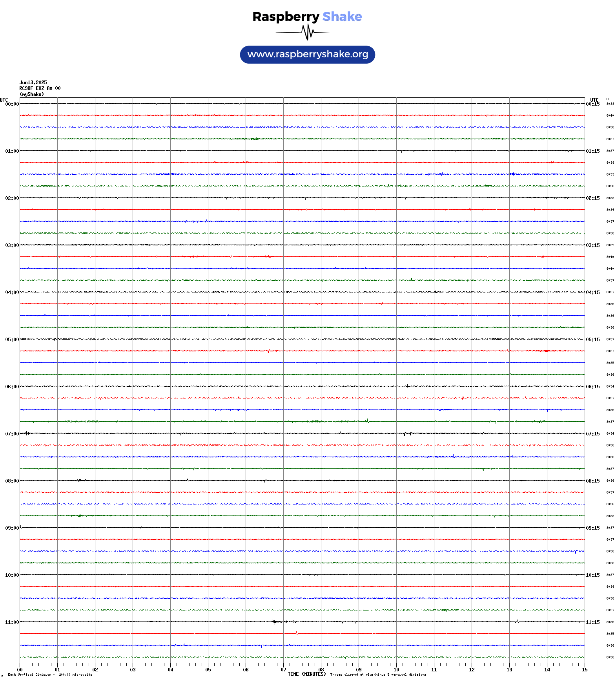Click the 07:15 end-time label on right

[593, 434]
